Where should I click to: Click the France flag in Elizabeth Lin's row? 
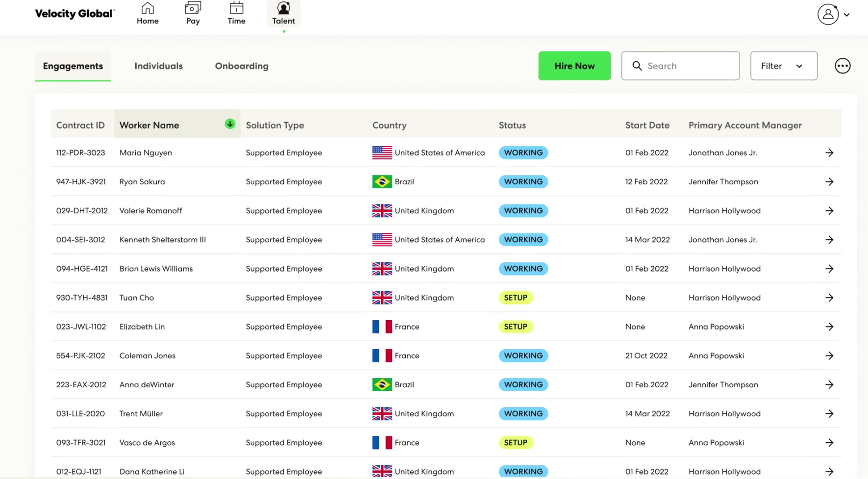point(382,327)
